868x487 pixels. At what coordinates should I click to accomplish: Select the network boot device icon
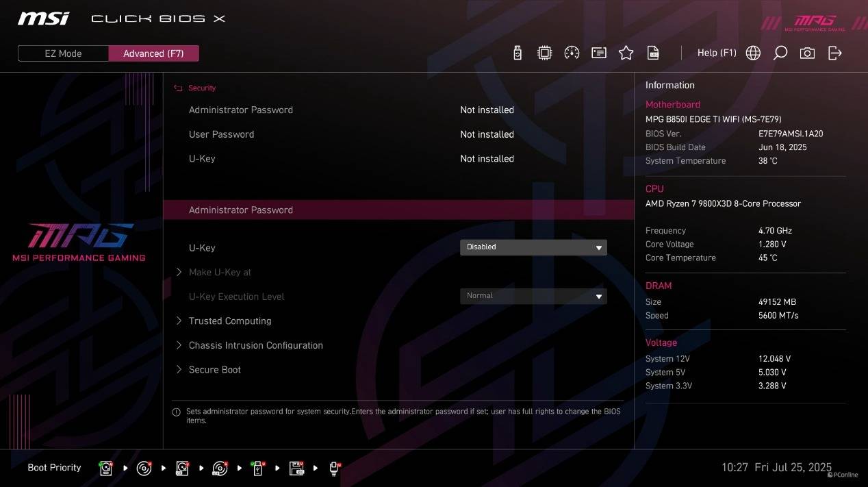point(335,469)
